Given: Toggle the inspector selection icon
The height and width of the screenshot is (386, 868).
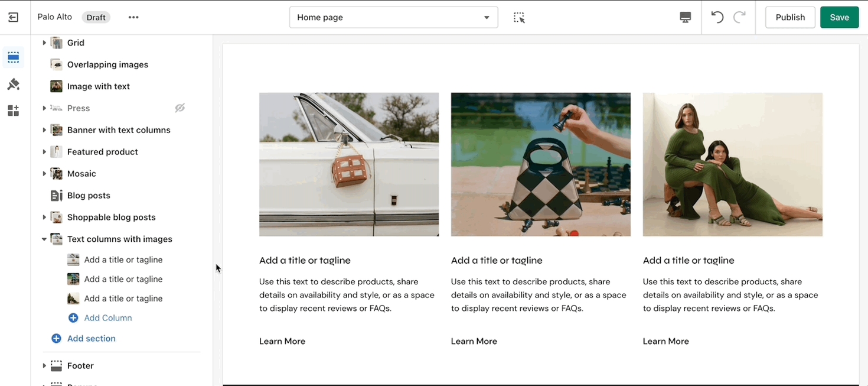Looking at the screenshot, I should click(519, 17).
